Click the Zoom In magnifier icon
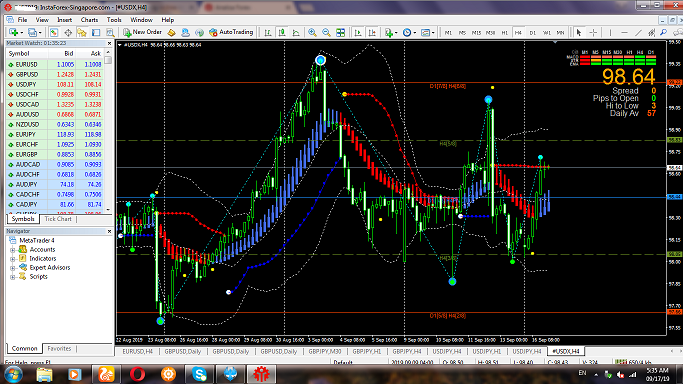This screenshot has width=683, height=384. point(312,32)
